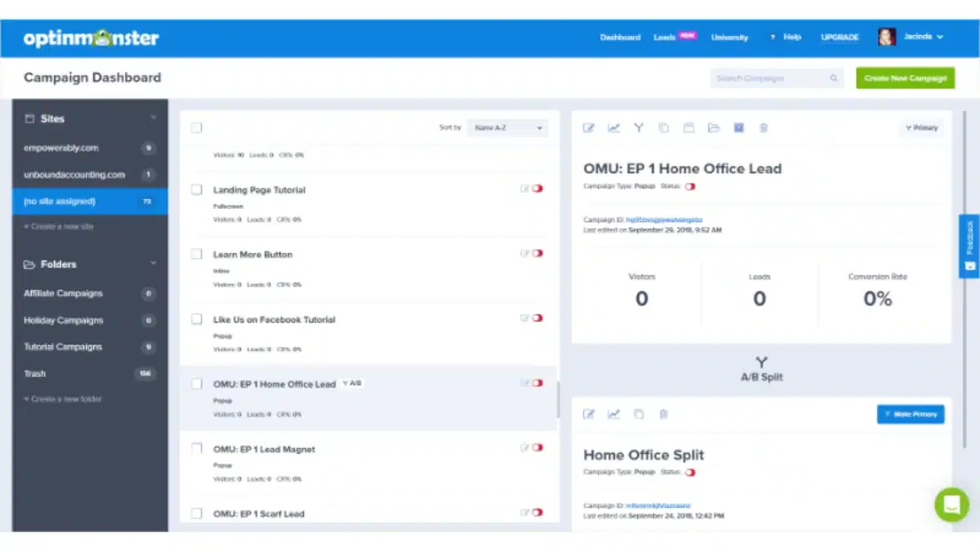Click the Create a new site link
980x551 pixels.
coord(59,226)
